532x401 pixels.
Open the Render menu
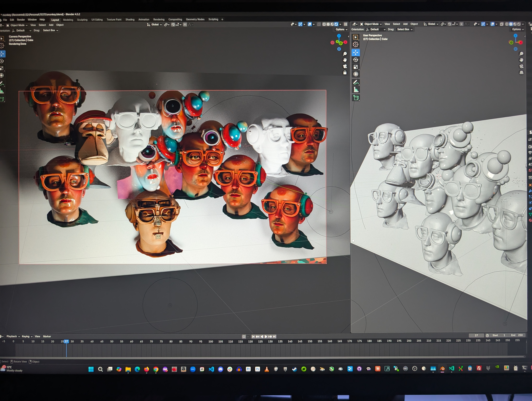click(x=21, y=20)
